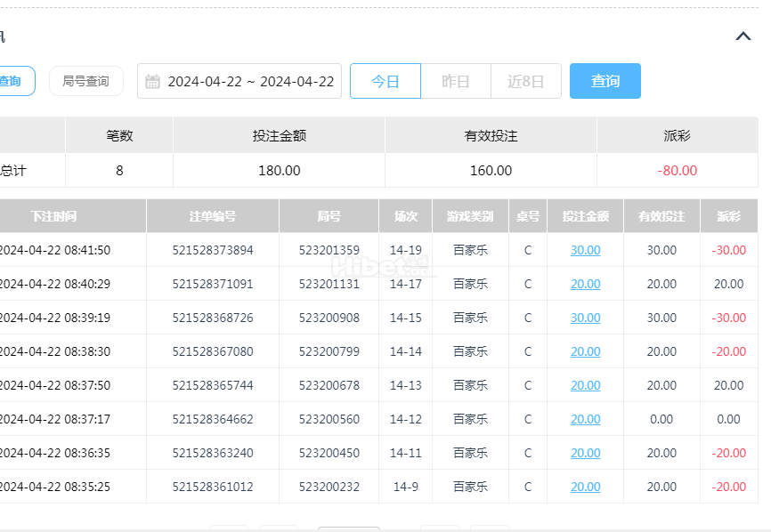This screenshot has height=532, width=771.
Task: Switch to 局号查询 mode
Action: tap(86, 81)
